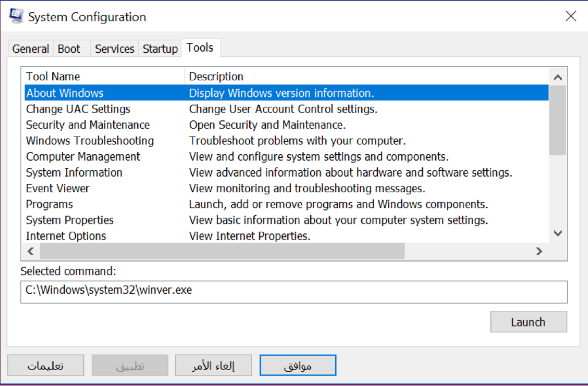This screenshot has width=588, height=386.
Task: Select Change UAC Settings in the list
Action: (287, 109)
